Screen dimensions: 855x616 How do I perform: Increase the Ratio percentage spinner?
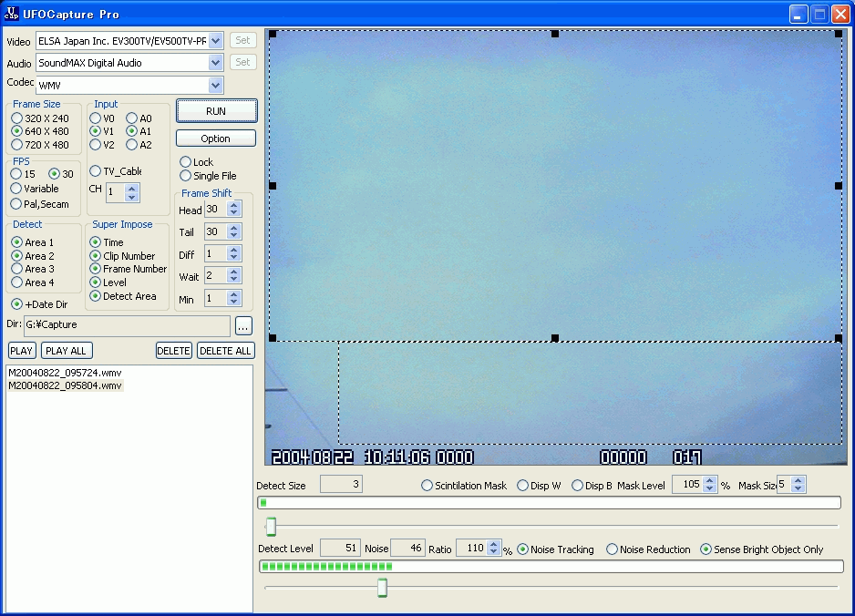[494, 545]
